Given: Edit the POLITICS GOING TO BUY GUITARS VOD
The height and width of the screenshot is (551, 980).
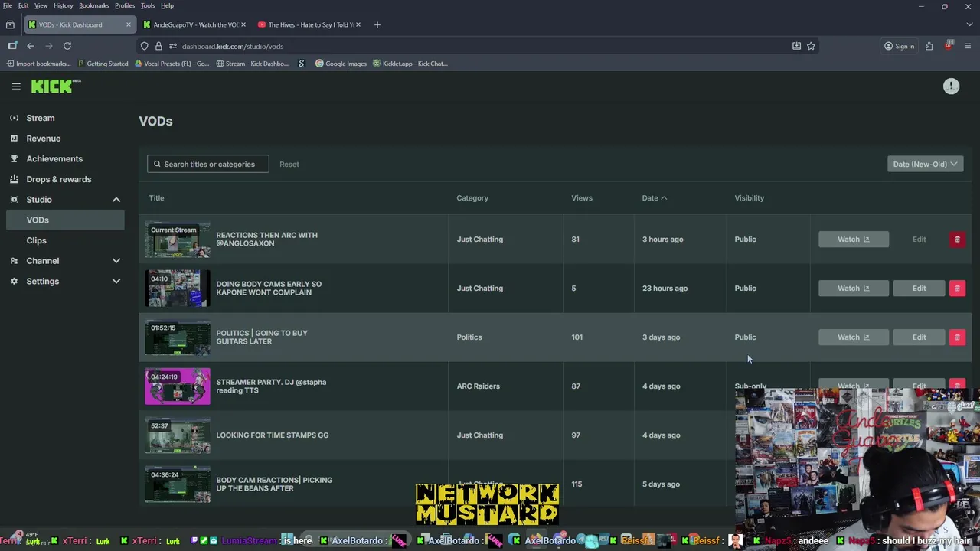Looking at the screenshot, I should (x=919, y=337).
